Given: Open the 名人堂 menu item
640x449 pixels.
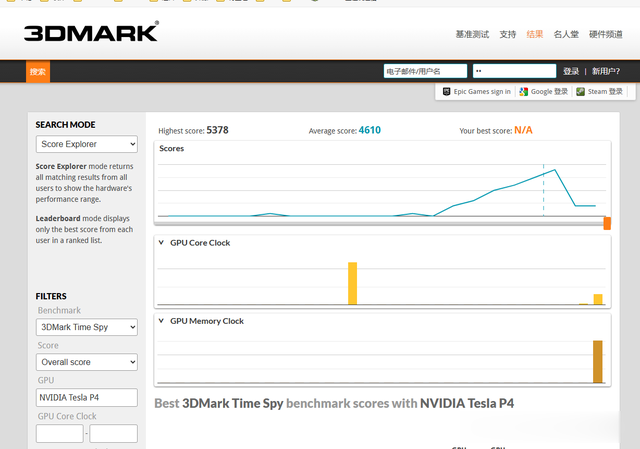Looking at the screenshot, I should (566, 34).
